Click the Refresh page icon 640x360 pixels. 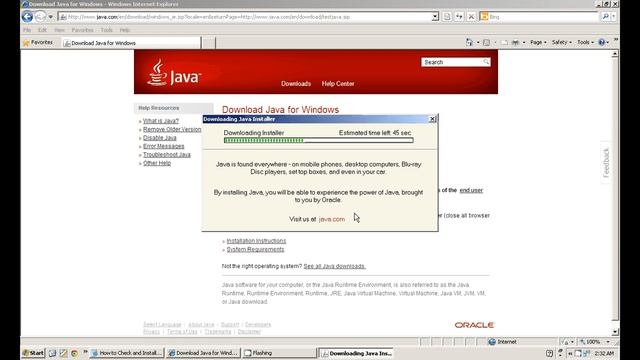point(459,17)
